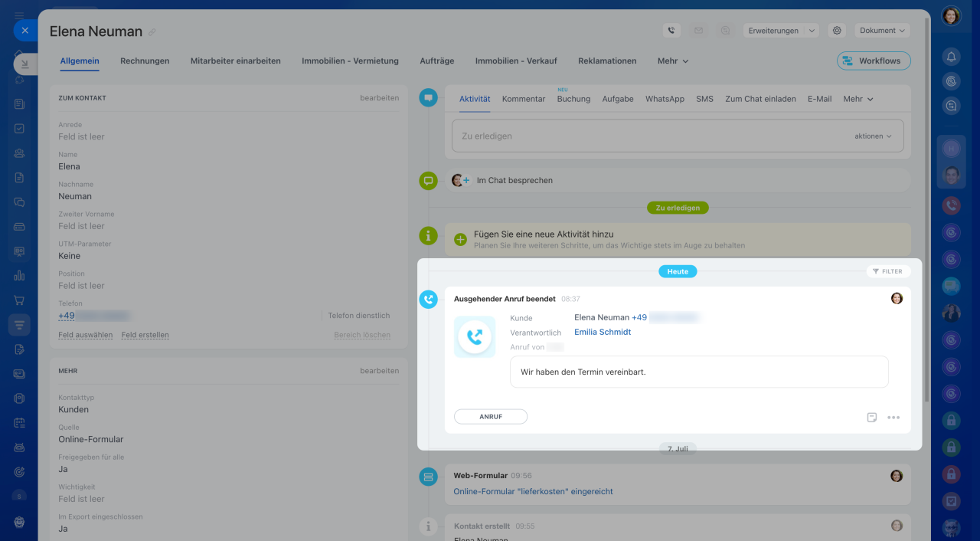980x541 pixels.
Task: Select the Zum Chat einladen tab
Action: click(760, 99)
